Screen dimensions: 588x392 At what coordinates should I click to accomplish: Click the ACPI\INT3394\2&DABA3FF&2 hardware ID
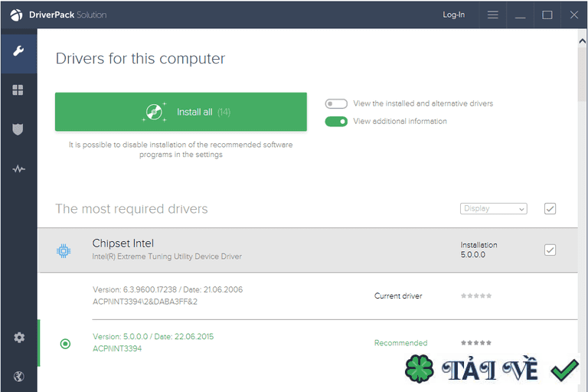pyautogui.click(x=145, y=302)
